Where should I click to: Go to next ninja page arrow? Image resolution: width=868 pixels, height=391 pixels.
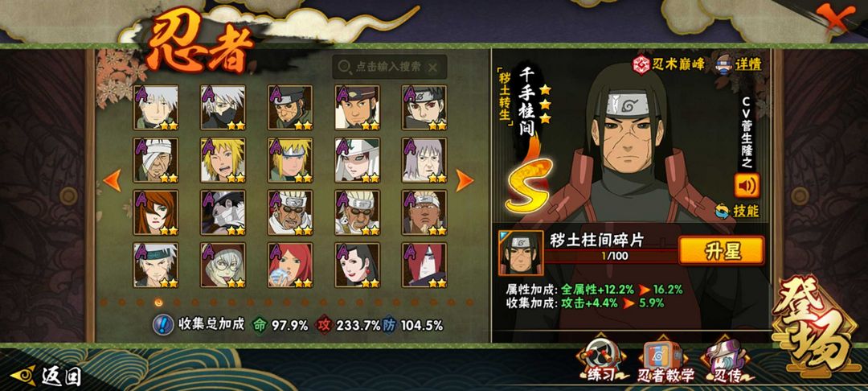tap(465, 180)
